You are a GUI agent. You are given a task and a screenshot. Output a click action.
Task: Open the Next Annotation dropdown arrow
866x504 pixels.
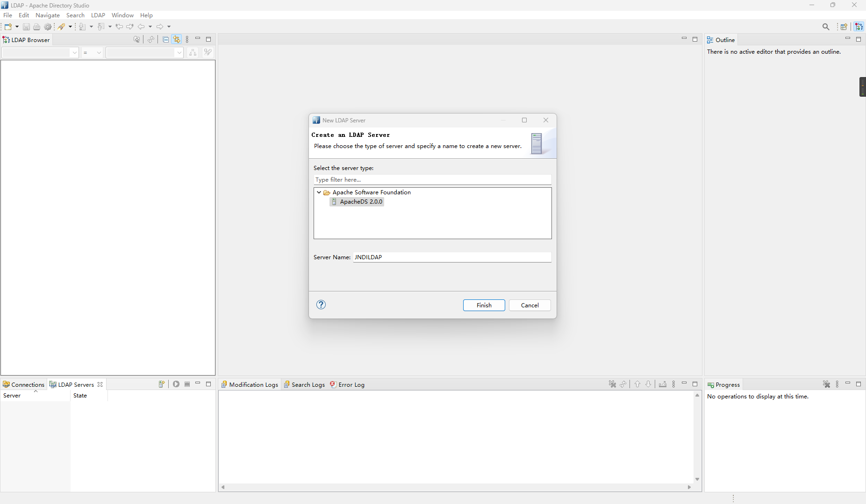(x=91, y=27)
